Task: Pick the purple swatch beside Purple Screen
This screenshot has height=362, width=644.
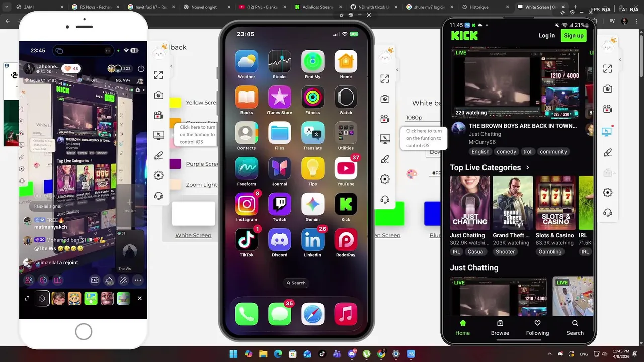Action: coord(175,164)
